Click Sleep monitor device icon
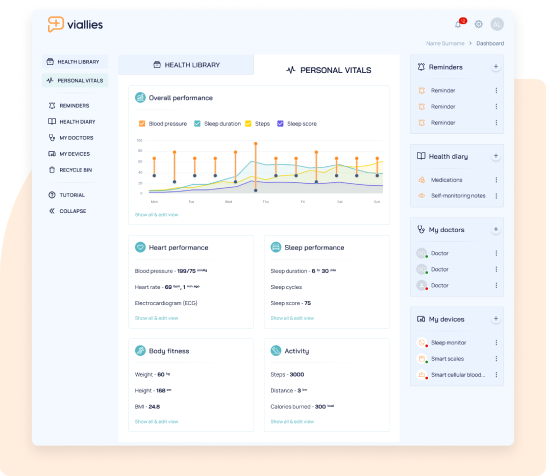The image size is (546, 476). pyautogui.click(x=422, y=343)
